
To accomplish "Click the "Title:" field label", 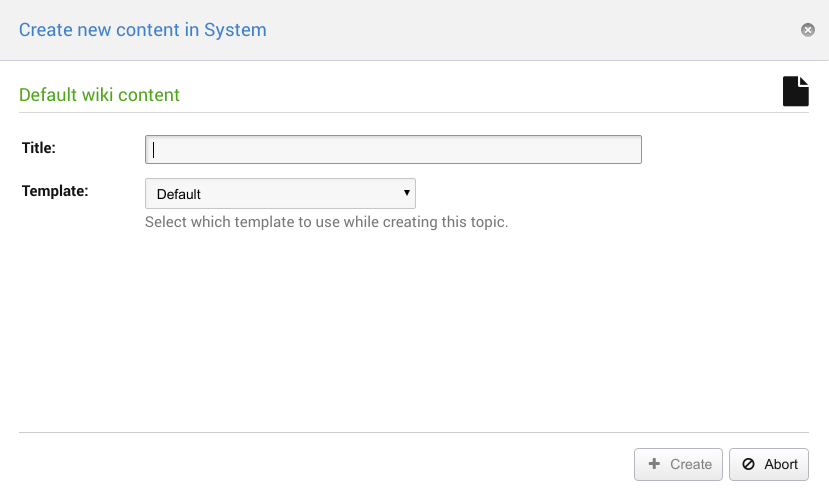I will coord(39,148).
